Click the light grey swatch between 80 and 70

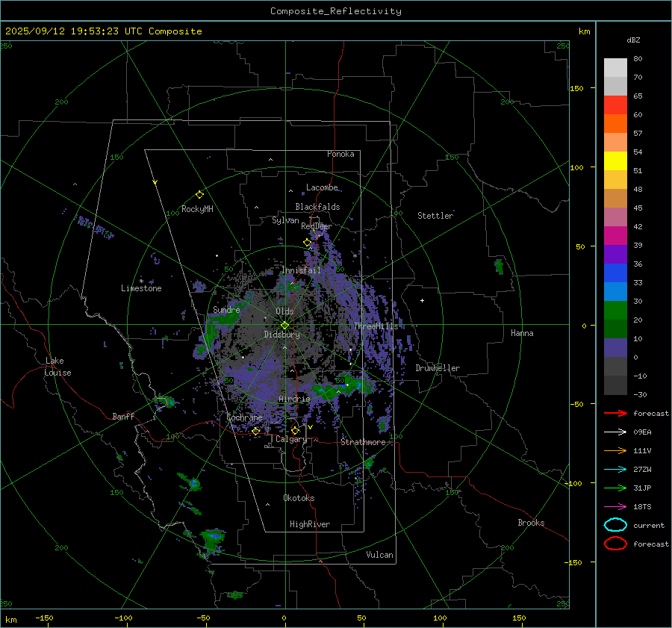(615, 68)
